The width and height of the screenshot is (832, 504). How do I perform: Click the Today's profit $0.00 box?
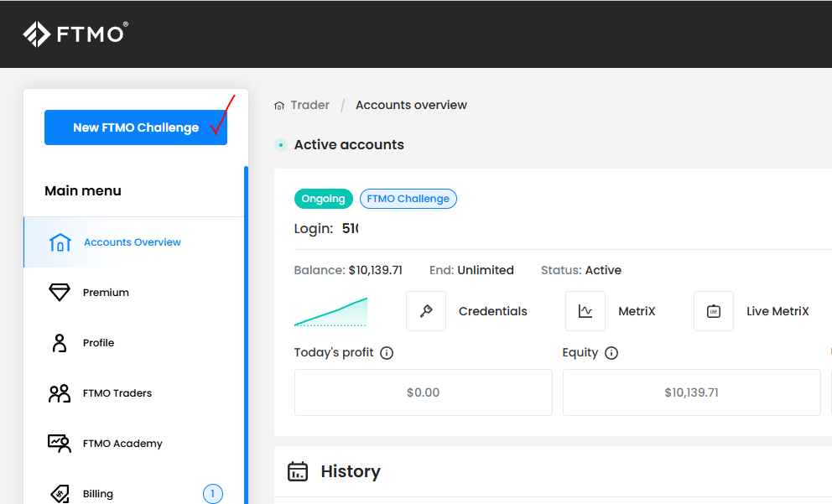[424, 392]
